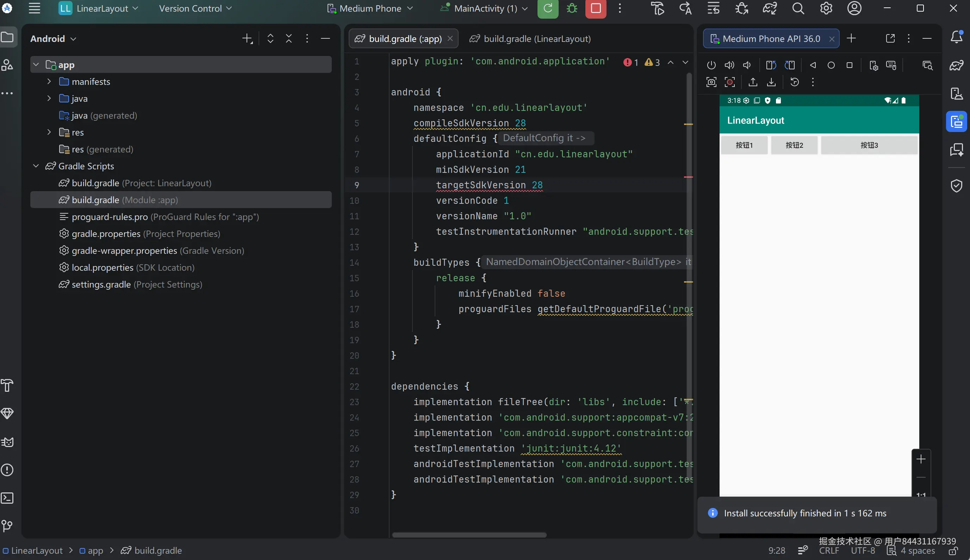Stop the running app with the red square button
Screen dimensions: 970x560
coord(595,8)
